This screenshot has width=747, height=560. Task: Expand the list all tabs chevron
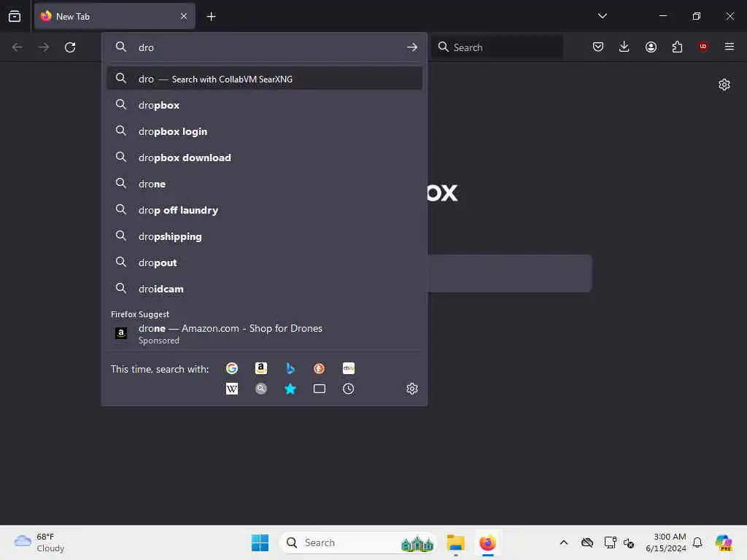click(x=602, y=16)
